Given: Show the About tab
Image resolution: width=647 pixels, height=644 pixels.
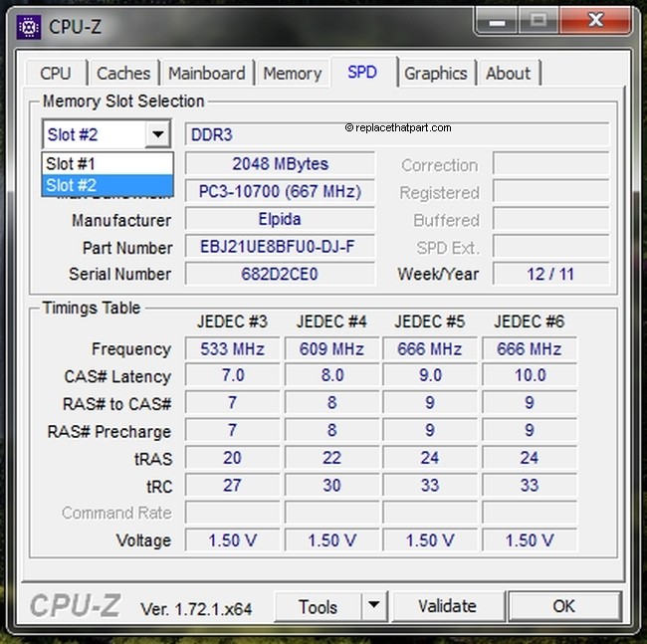Looking at the screenshot, I should tap(508, 74).
